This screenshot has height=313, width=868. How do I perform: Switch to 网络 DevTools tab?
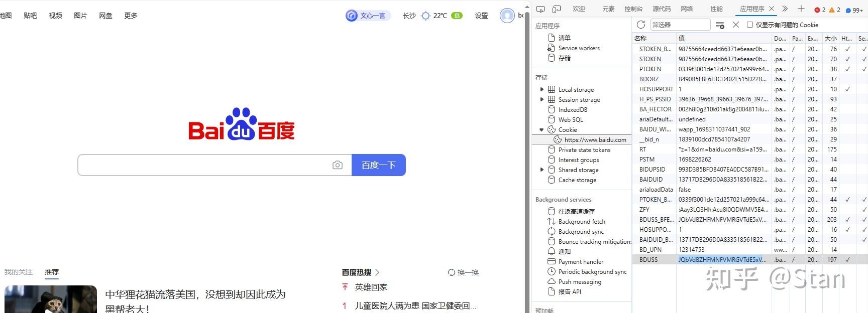coord(687,9)
